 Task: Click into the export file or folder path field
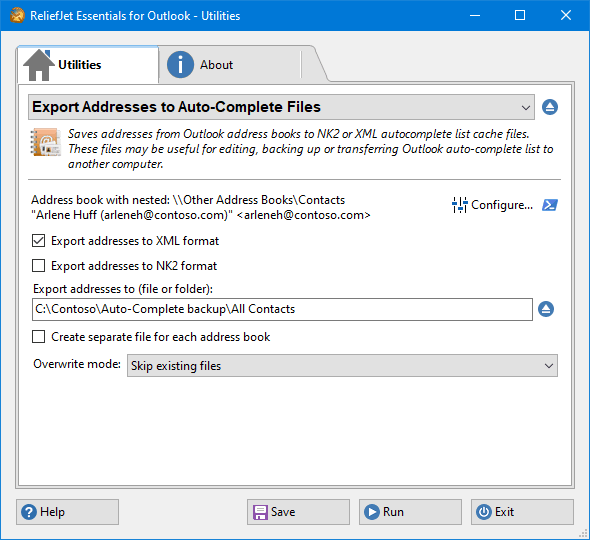coord(282,309)
